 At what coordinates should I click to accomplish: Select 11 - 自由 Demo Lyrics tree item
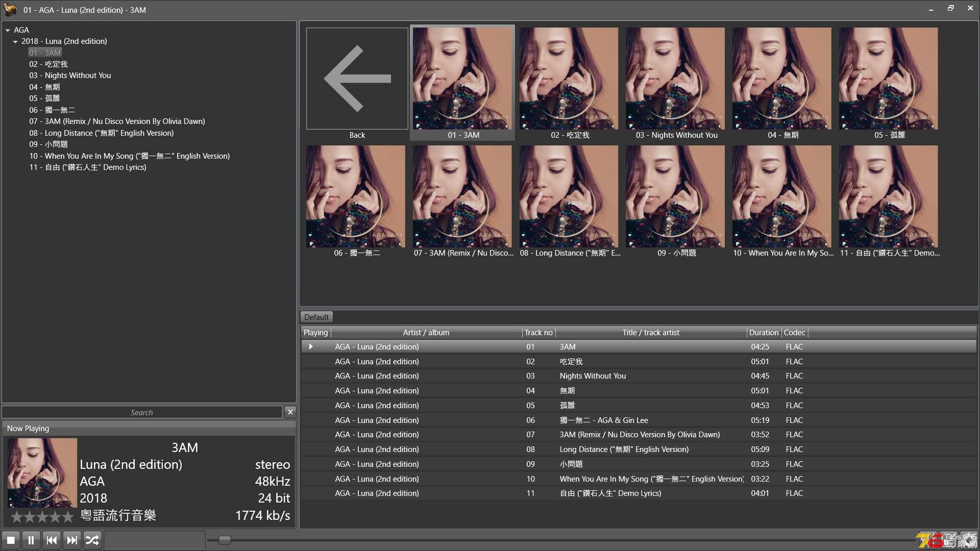[x=88, y=167]
